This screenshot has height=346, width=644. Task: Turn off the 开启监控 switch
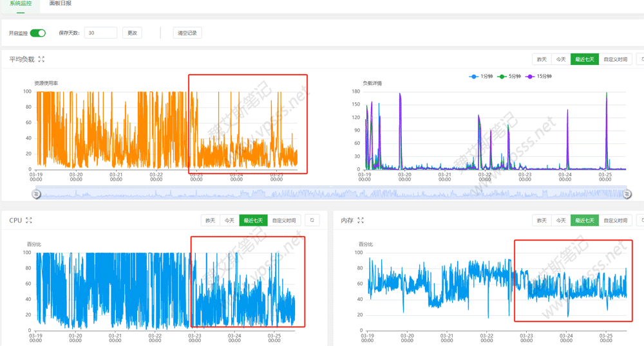(38, 33)
